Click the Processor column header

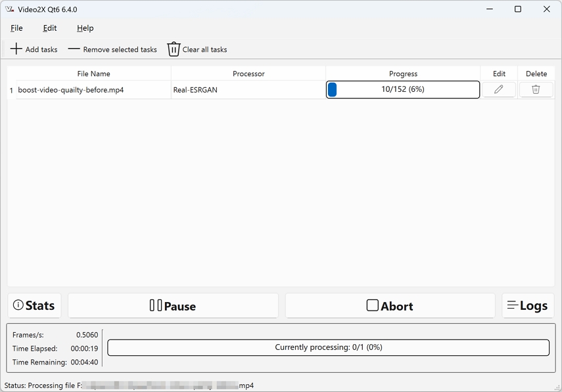pyautogui.click(x=248, y=74)
